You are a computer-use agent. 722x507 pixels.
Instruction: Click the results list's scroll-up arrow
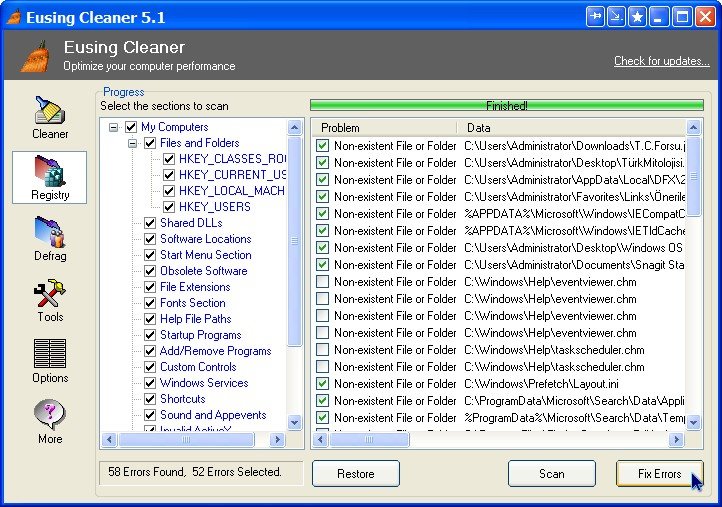pos(693,127)
